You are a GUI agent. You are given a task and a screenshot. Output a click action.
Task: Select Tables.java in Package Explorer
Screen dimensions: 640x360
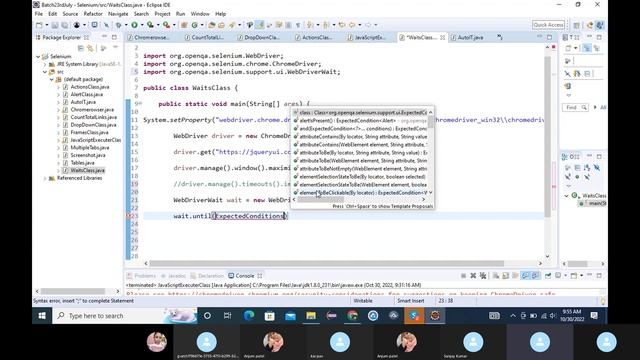coord(82,163)
